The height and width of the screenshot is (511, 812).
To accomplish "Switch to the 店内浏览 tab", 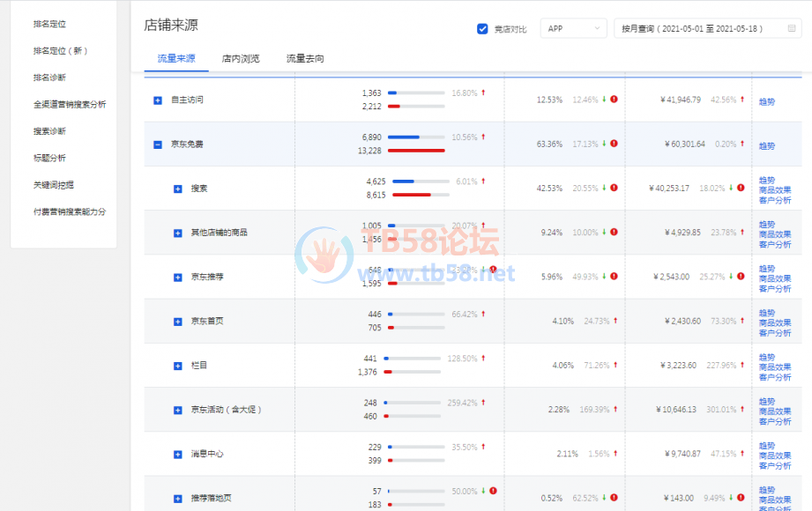I will (x=241, y=58).
